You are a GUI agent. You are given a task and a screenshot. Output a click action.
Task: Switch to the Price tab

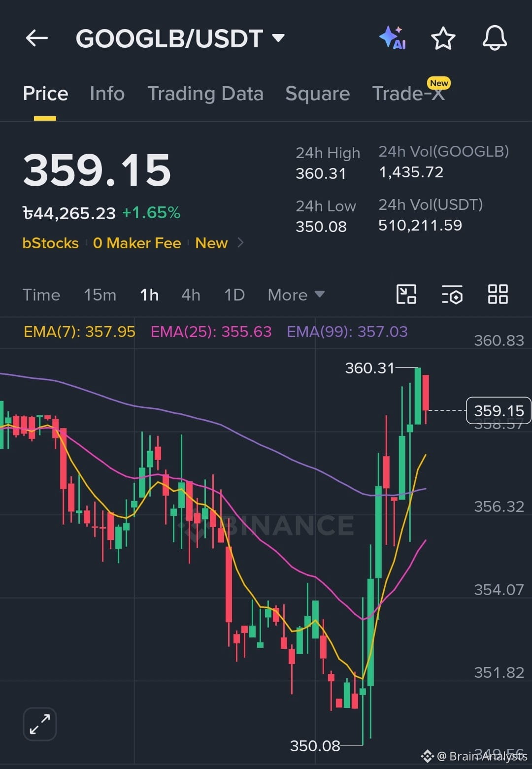(x=45, y=94)
